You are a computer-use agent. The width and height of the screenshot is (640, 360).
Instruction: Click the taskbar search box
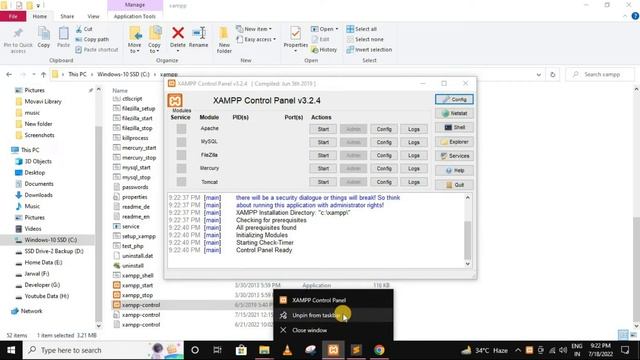click(x=103, y=350)
